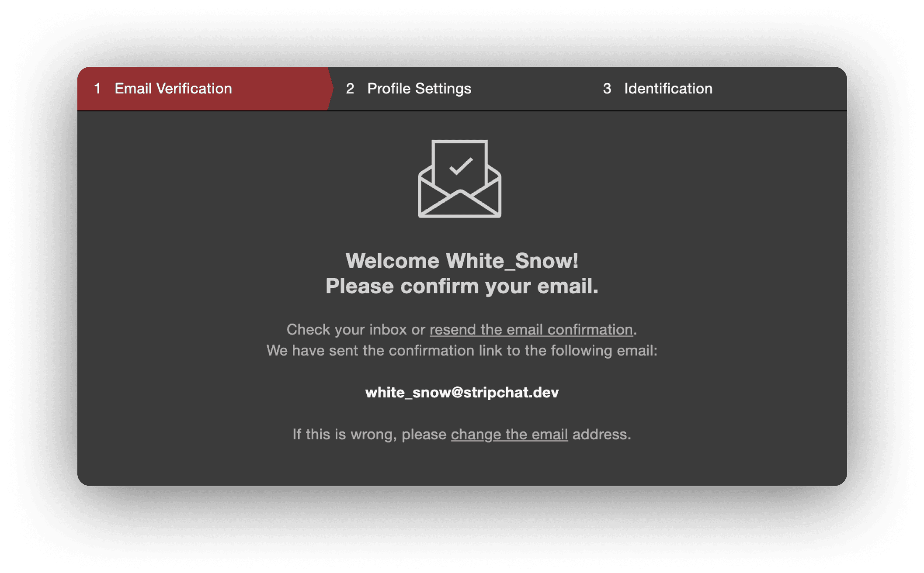This screenshot has width=924, height=573.
Task: Click the step number 3 indicator
Action: click(x=607, y=89)
